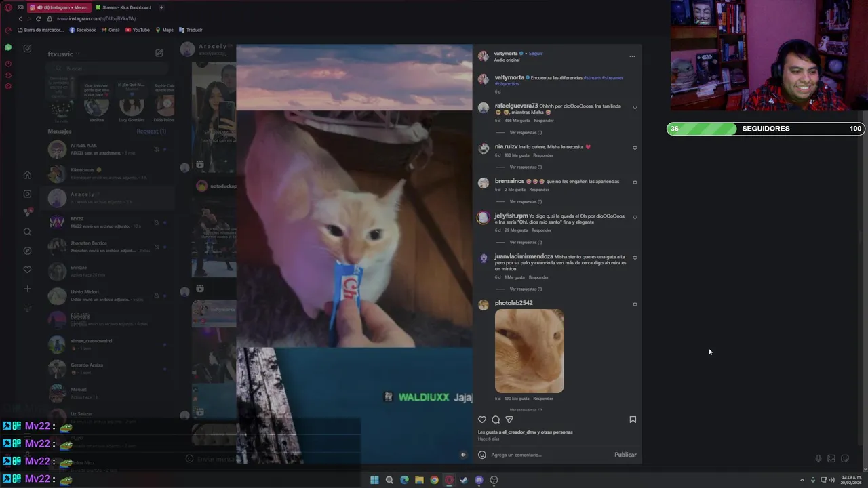Viewport: 868px width, 488px height.
Task: Open Windows taskbar search
Action: pyautogui.click(x=389, y=480)
